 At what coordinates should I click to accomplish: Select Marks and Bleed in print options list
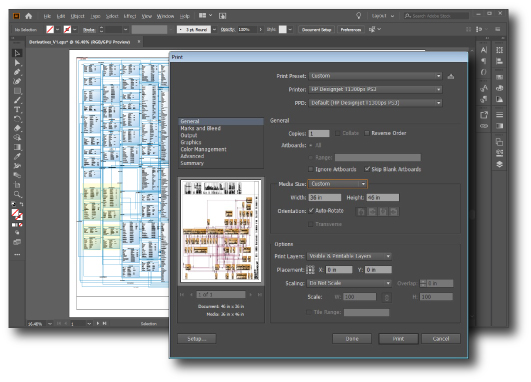tap(200, 128)
